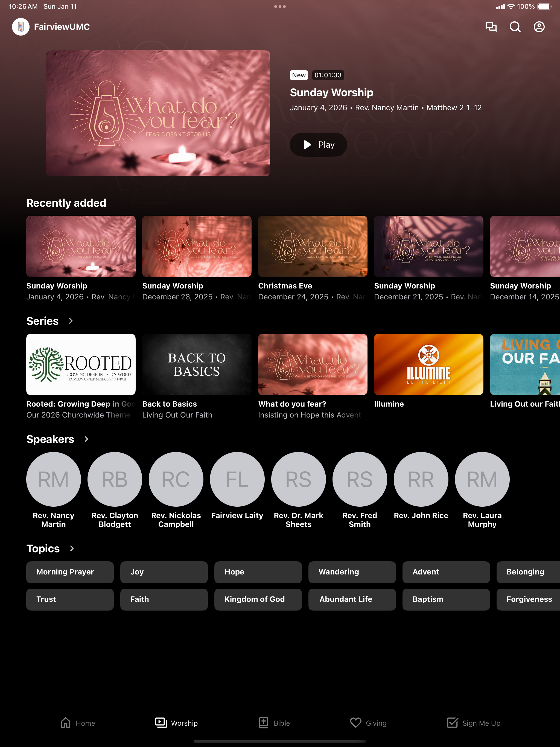Open the What do you fear series card
The width and height of the screenshot is (560, 747).
tap(313, 364)
